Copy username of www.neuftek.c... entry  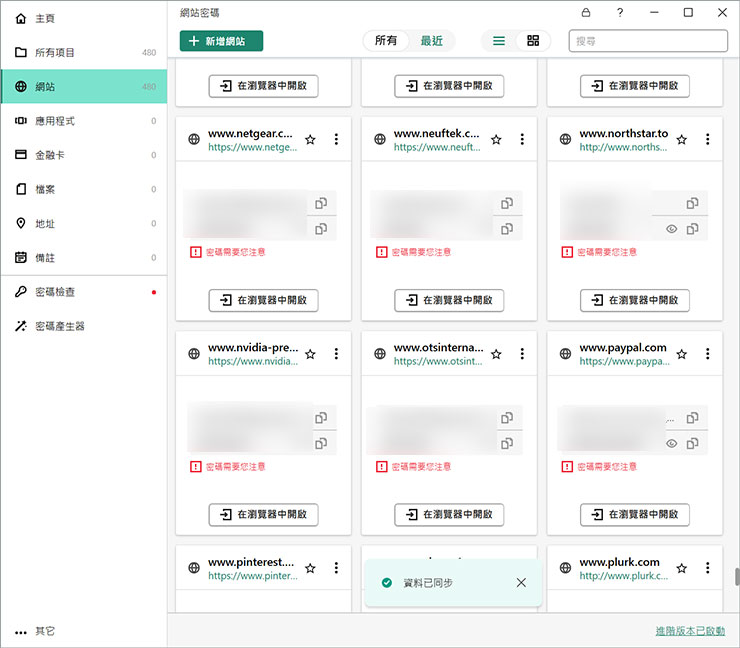tap(507, 203)
